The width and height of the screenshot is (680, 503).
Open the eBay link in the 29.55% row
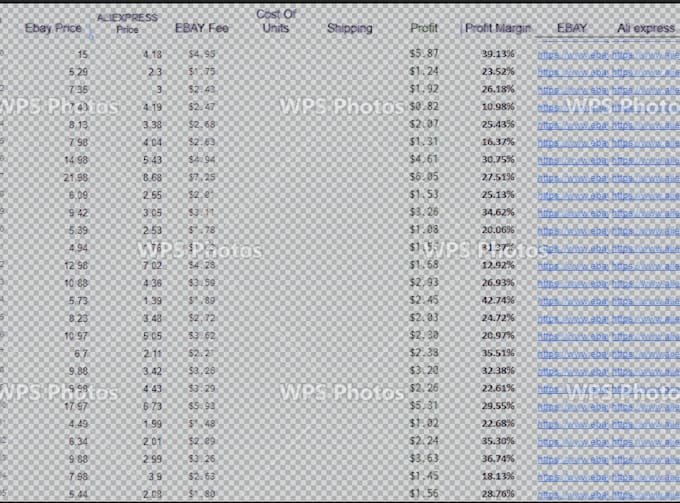pos(572,407)
